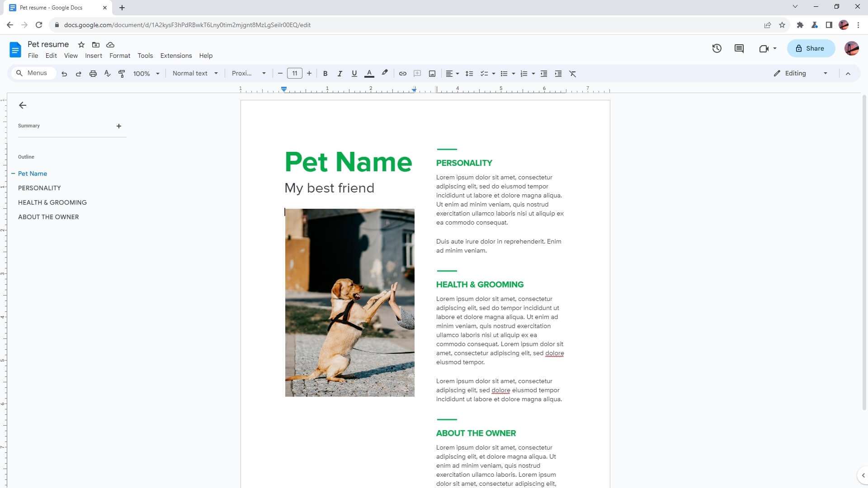Insert a checklist using toolbar icon
Screen dimensions: 868x488
click(x=484, y=74)
